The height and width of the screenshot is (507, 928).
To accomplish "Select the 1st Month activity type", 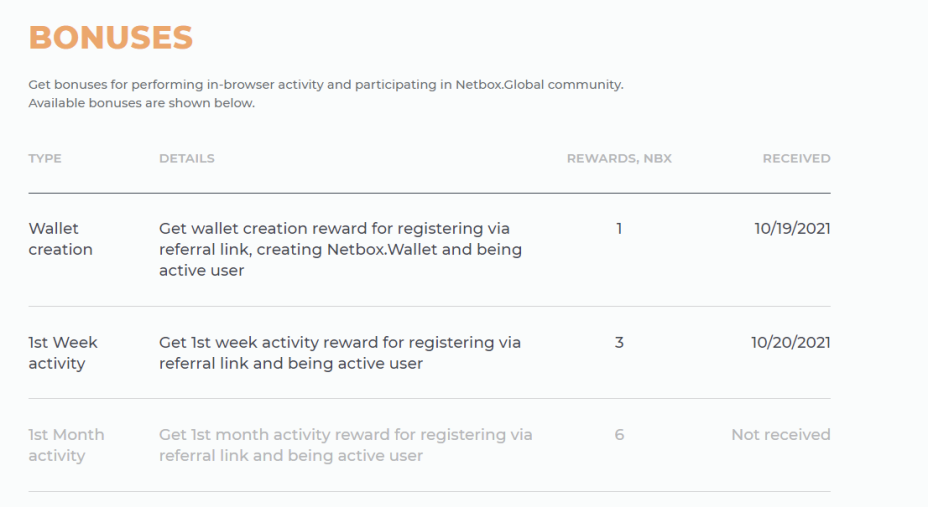I will tap(66, 445).
